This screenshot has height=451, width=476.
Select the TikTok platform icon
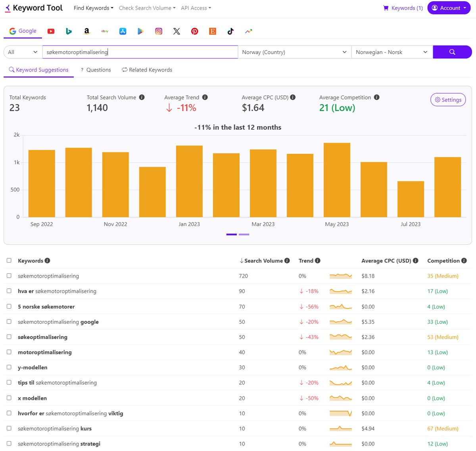click(230, 31)
